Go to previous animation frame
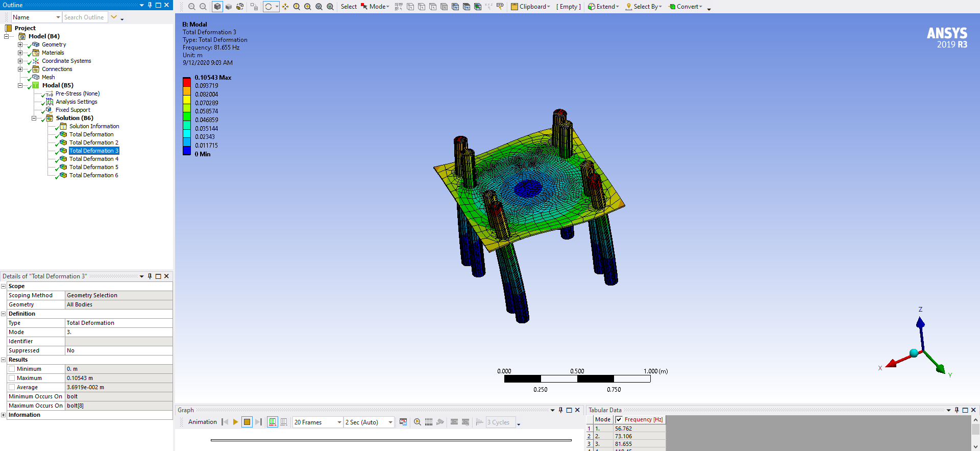Viewport: 980px width, 451px height. [225, 422]
